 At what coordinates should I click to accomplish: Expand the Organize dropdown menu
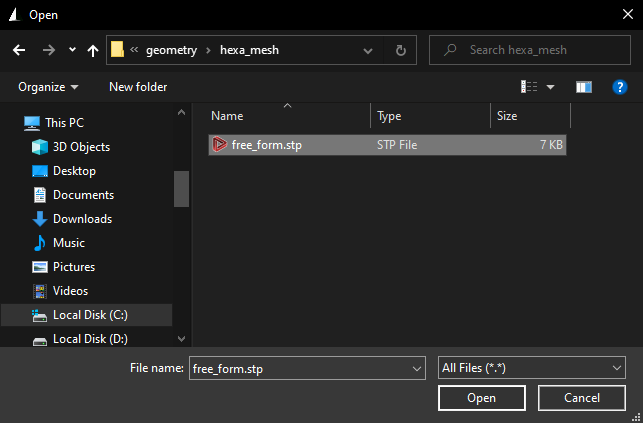tap(48, 87)
